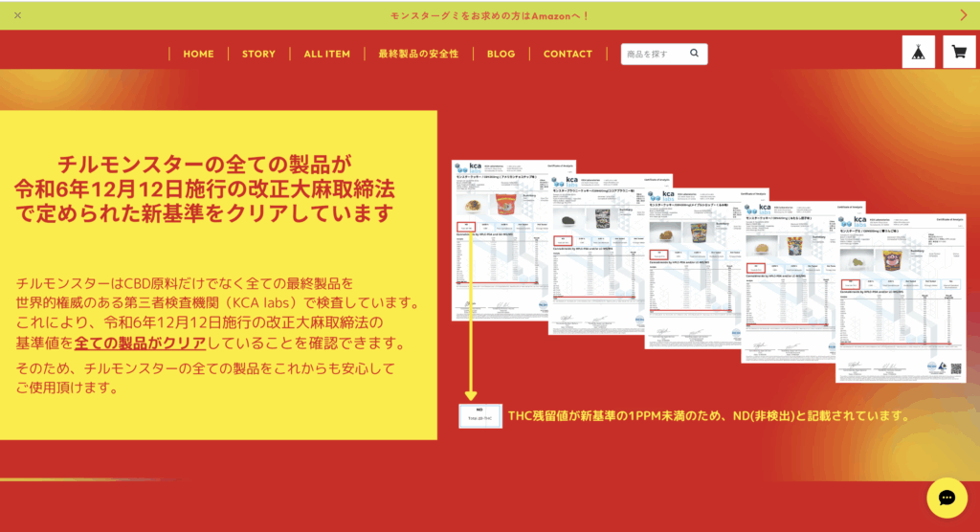Click the banner's right arrow chevron

point(964,15)
